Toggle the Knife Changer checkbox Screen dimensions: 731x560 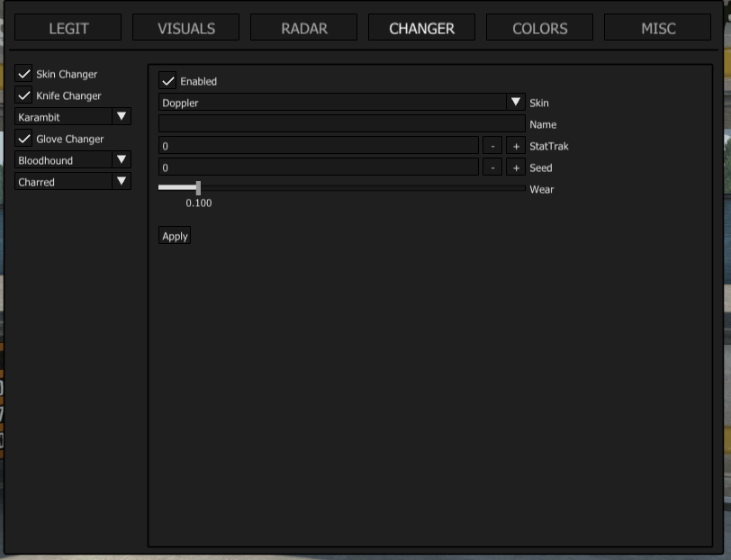tap(23, 95)
